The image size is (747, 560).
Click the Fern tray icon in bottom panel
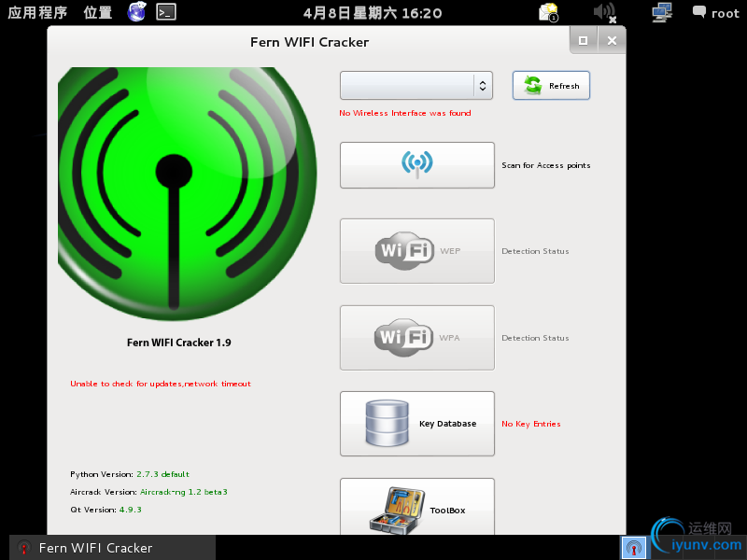[634, 548]
